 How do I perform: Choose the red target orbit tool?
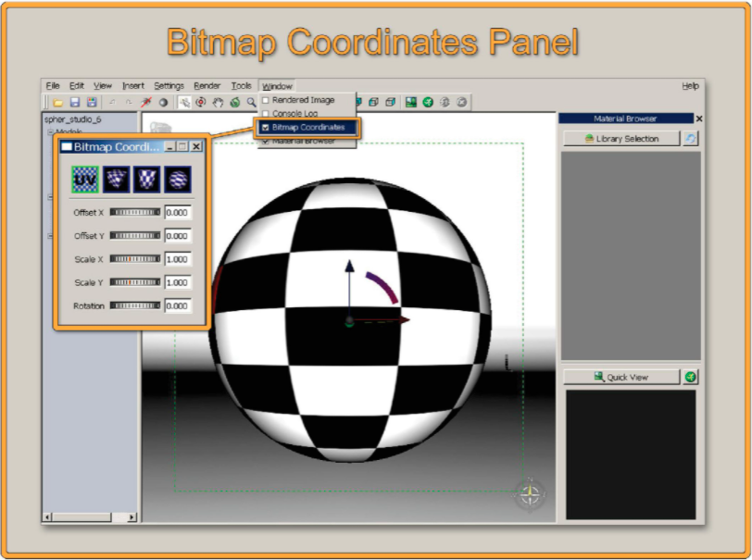pyautogui.click(x=201, y=102)
